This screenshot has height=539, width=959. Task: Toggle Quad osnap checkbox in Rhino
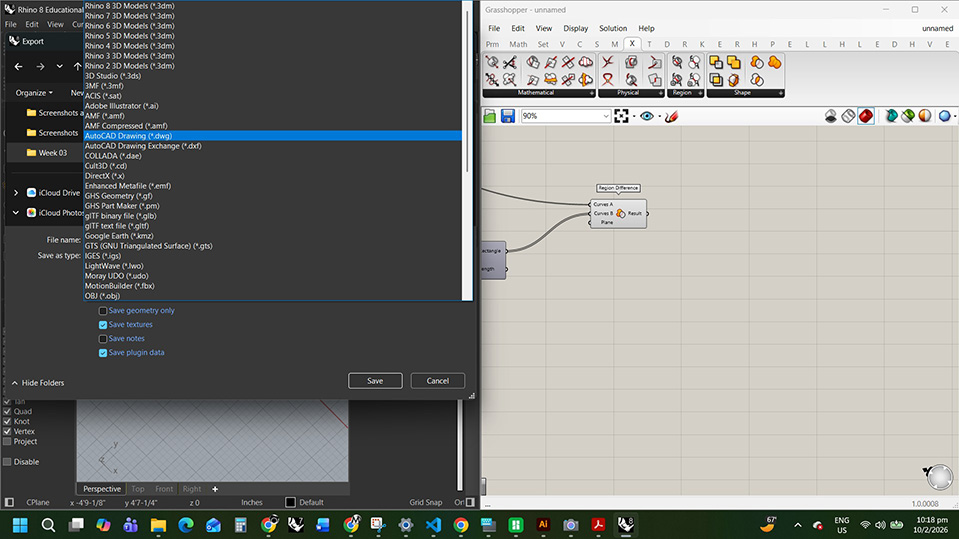tap(7, 412)
